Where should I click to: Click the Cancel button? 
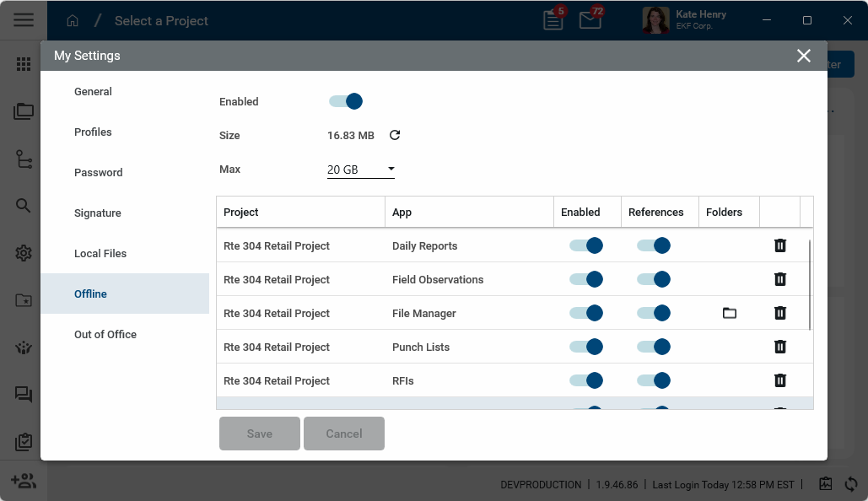pos(344,434)
